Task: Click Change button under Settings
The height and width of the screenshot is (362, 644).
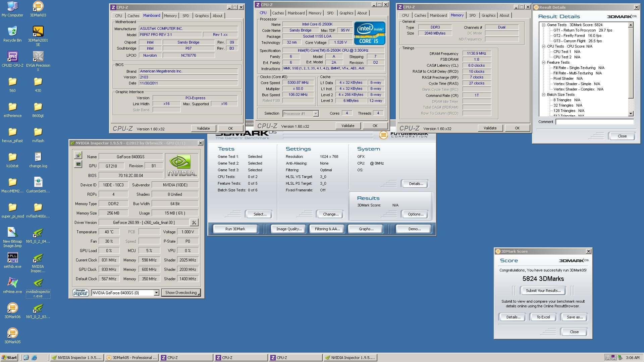Action: pos(330,214)
